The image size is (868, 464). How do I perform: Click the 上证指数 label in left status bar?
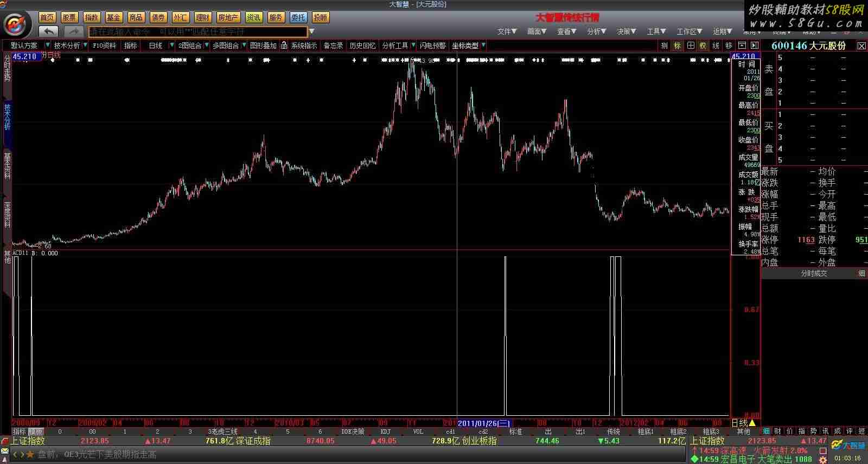tap(28, 441)
